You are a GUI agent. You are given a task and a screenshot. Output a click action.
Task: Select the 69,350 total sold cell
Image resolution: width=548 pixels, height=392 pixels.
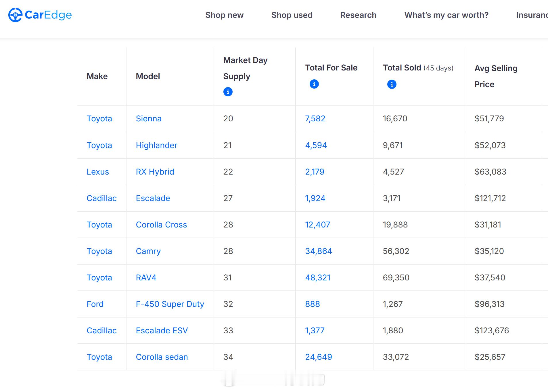click(x=396, y=278)
